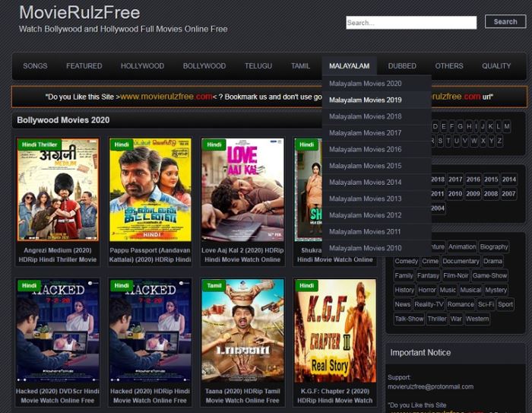Click the Tamil badge on Taana
The image size is (532, 413).
(214, 286)
